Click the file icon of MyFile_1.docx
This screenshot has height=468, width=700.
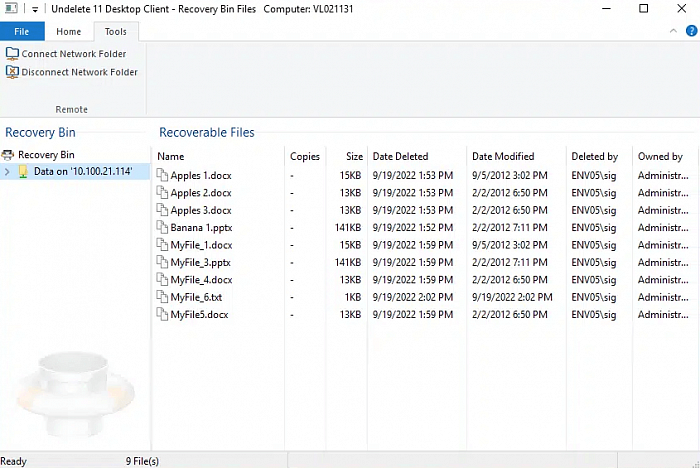(x=162, y=245)
